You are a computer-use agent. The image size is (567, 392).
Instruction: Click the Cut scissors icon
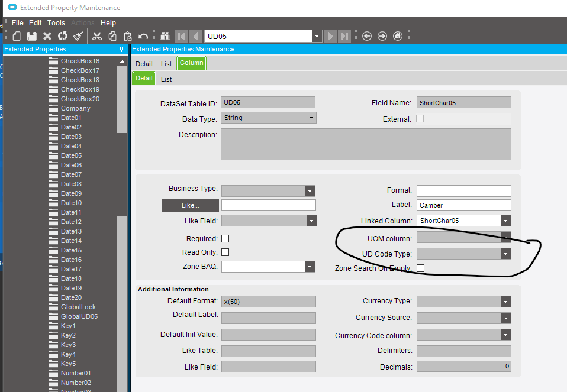click(x=97, y=36)
